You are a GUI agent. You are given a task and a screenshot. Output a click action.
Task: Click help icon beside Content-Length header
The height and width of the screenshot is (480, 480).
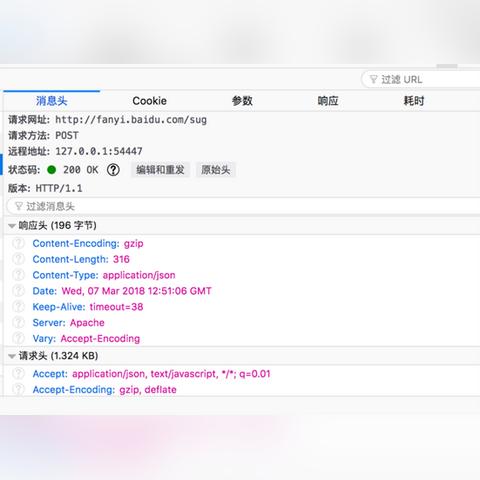tap(18, 259)
